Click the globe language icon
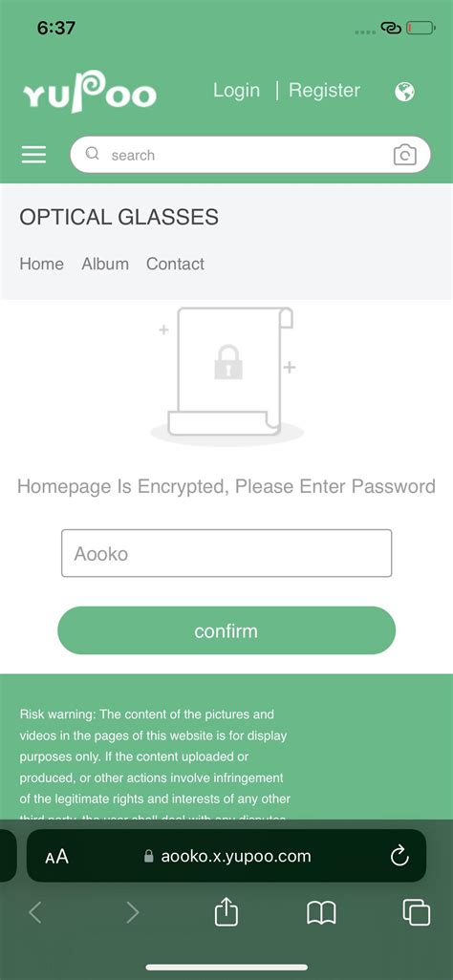The width and height of the screenshot is (453, 980). point(405,92)
